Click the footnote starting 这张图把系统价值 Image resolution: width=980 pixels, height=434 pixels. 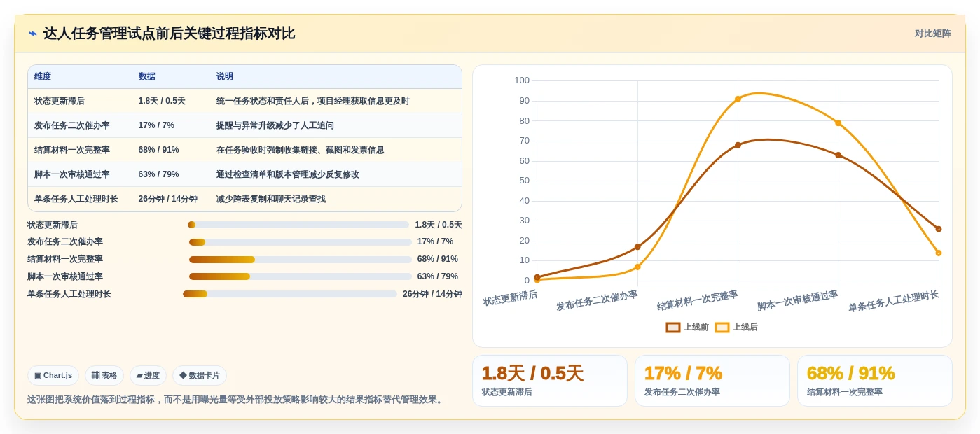[x=236, y=400]
